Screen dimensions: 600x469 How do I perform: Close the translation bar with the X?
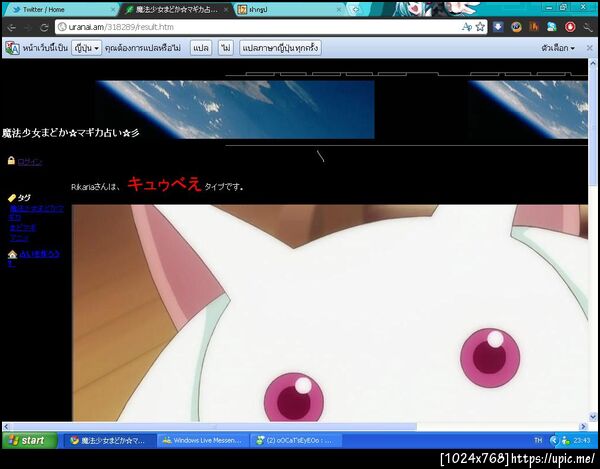click(589, 48)
